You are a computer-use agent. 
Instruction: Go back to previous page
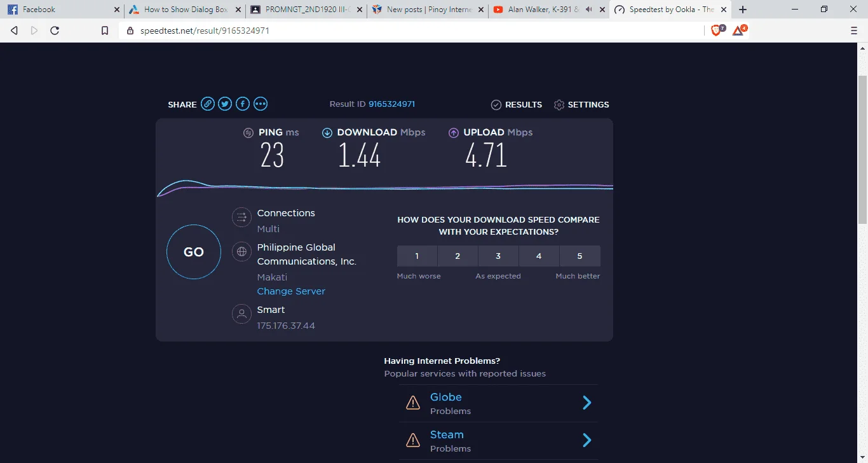click(x=14, y=31)
